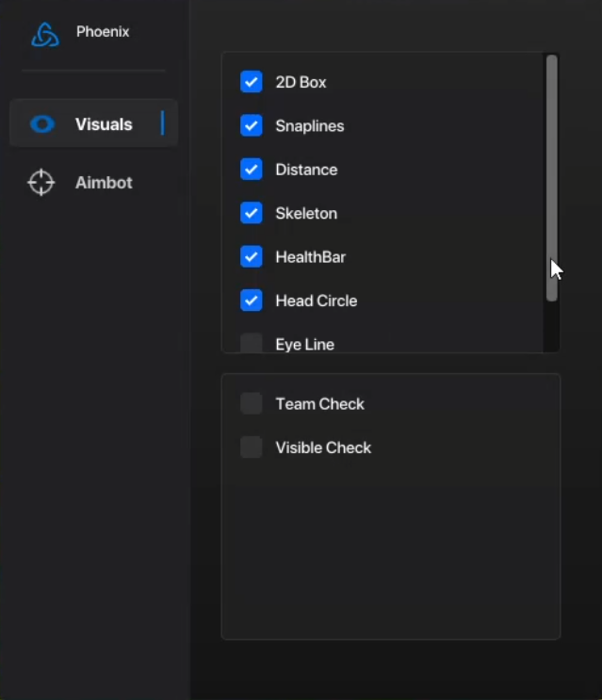Turn off the Skeleton checkbox
Screen dimensions: 602x700
click(x=252, y=213)
